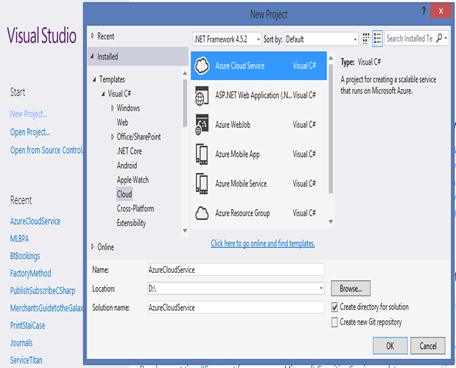Close the New Project dialog
Image resolution: width=456 pixels, height=368 pixels.
tap(441, 11)
